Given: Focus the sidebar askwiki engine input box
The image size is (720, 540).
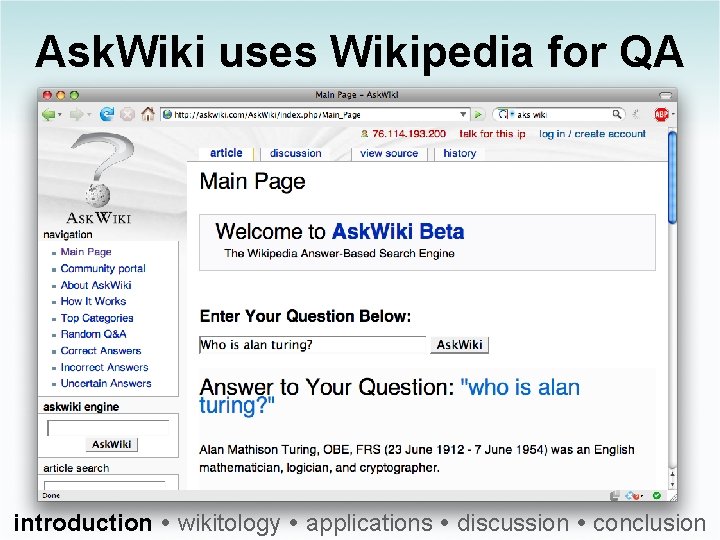Looking at the screenshot, I should 108,428.
